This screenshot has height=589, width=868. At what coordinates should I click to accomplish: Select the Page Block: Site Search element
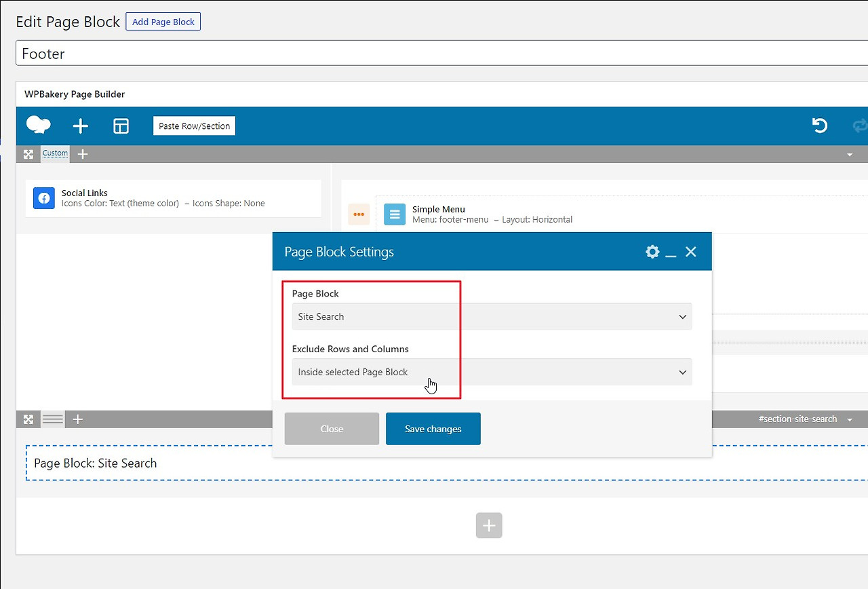coord(447,463)
